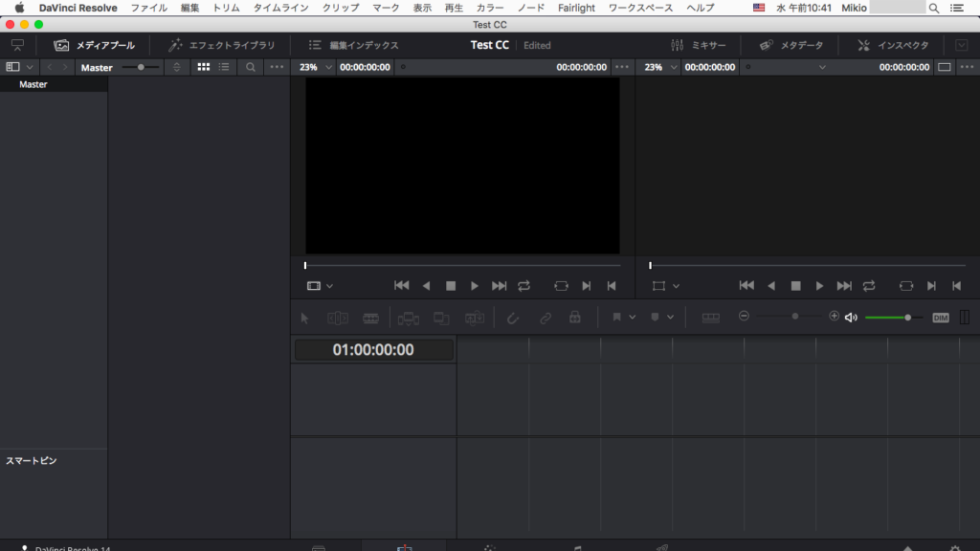This screenshot has width=980, height=551.
Task: Click the timeline zoom-in plus icon
Action: pos(834,317)
